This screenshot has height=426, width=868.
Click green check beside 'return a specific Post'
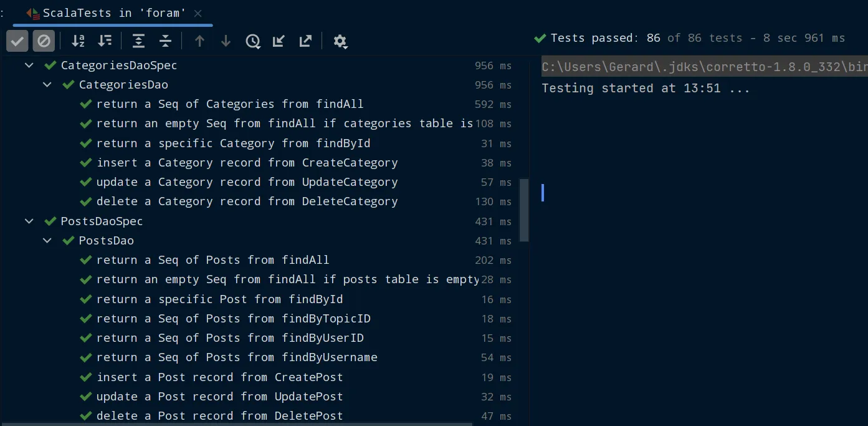point(87,299)
